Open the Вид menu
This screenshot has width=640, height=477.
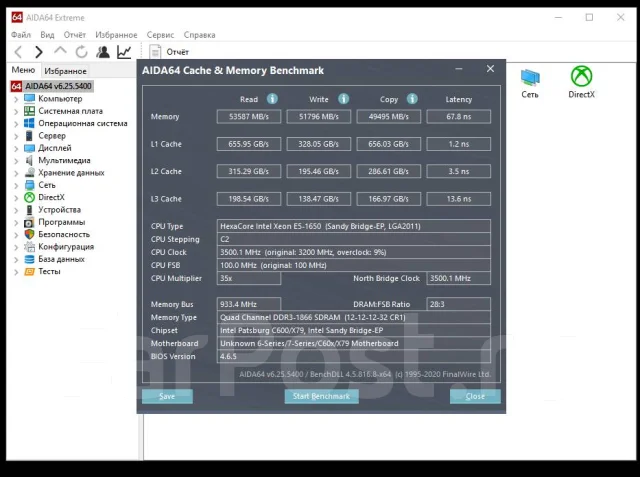[x=47, y=35]
